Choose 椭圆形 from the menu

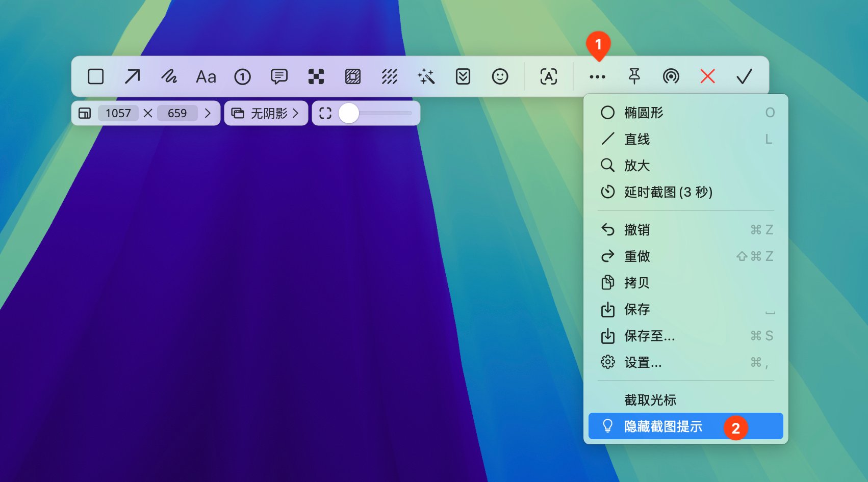tap(686, 113)
